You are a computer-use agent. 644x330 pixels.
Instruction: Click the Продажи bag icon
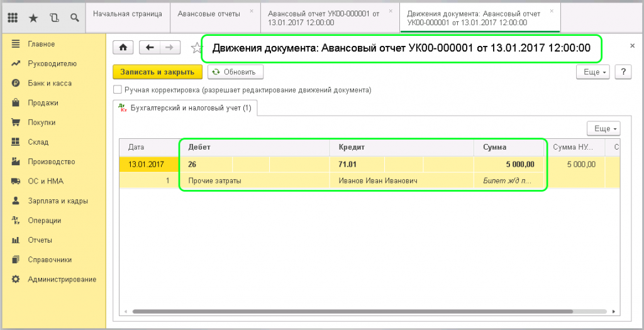[x=16, y=102]
